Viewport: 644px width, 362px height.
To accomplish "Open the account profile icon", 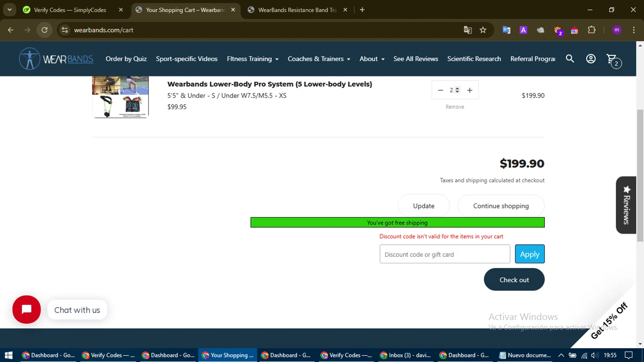I will pyautogui.click(x=591, y=59).
